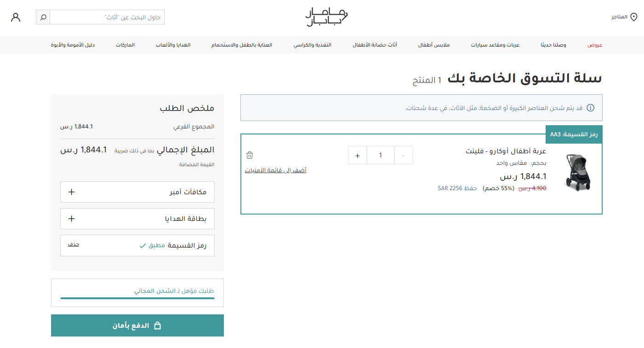Decrease quantity with the minus button

[403, 155]
